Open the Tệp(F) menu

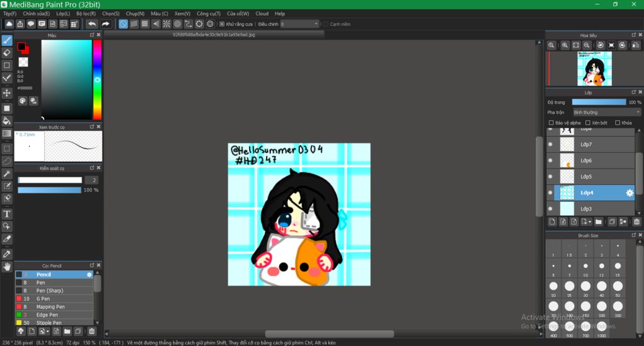pos(10,14)
